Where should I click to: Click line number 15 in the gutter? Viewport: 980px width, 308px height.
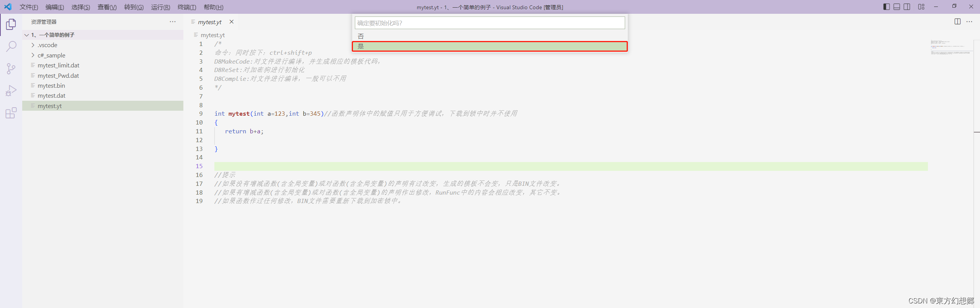click(199, 166)
